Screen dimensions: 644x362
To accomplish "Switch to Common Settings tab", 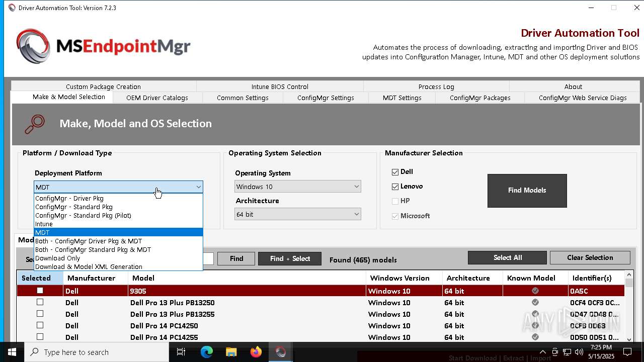I will click(243, 98).
